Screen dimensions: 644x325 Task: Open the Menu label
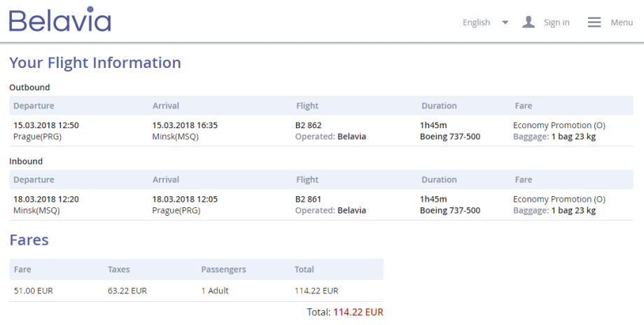(622, 22)
